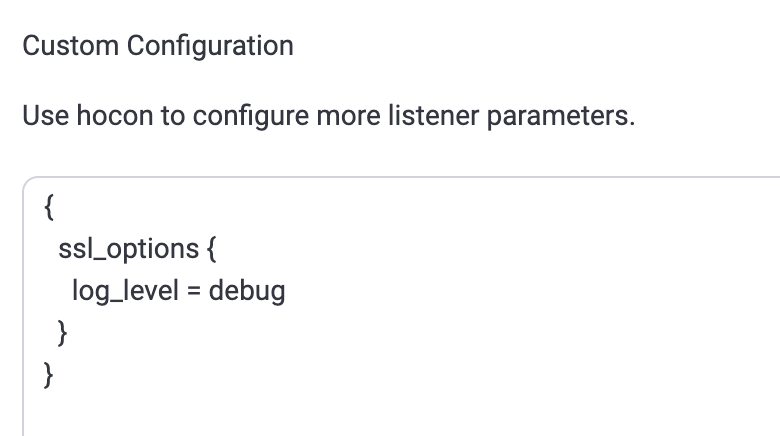Click the indented inner closing brace
Viewport: 780px width, 436px height.
(x=64, y=332)
